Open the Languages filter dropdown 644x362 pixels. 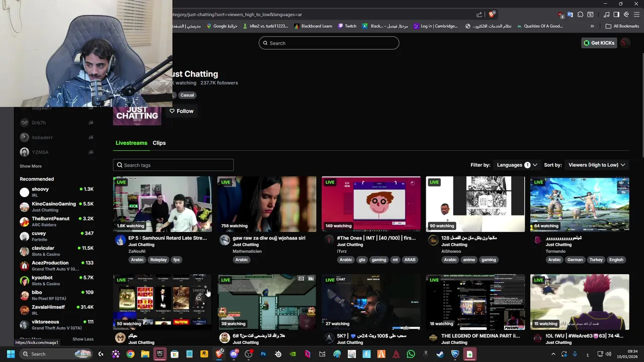[517, 165]
